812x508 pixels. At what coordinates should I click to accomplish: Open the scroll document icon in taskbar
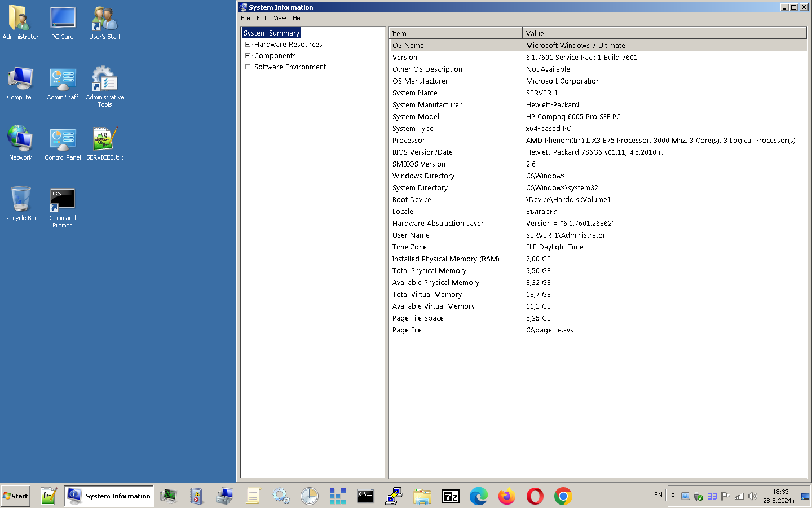(x=253, y=496)
